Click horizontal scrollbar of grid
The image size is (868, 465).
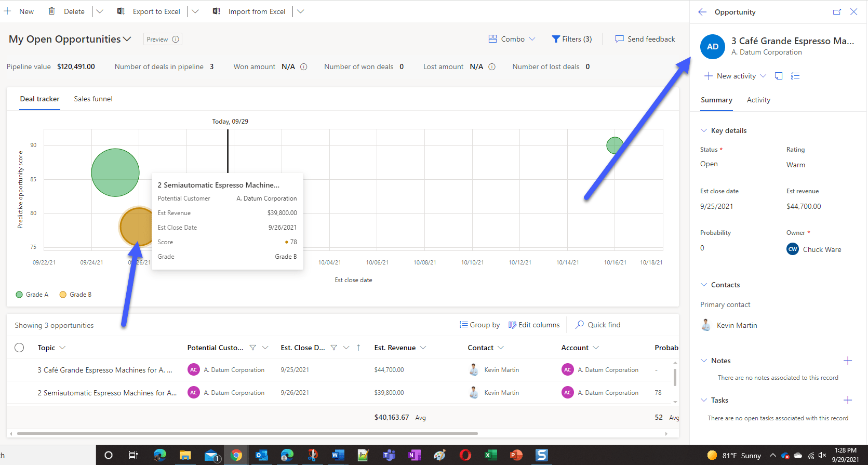coord(247,433)
